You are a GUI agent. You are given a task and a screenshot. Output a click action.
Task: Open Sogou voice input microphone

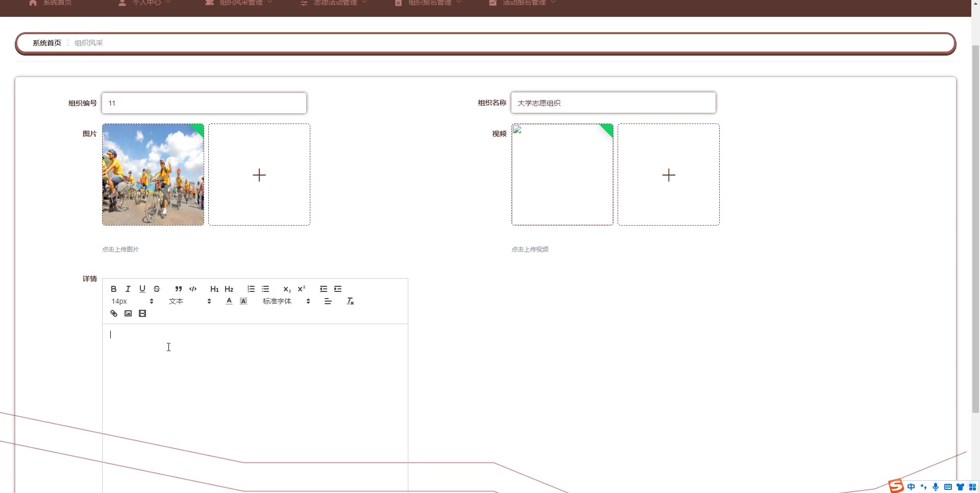[x=936, y=487]
